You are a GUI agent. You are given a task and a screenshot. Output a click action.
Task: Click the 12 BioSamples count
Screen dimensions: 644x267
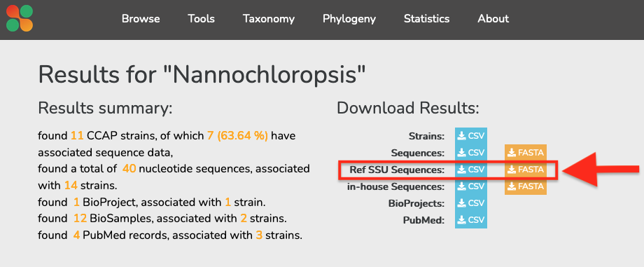coord(80,219)
